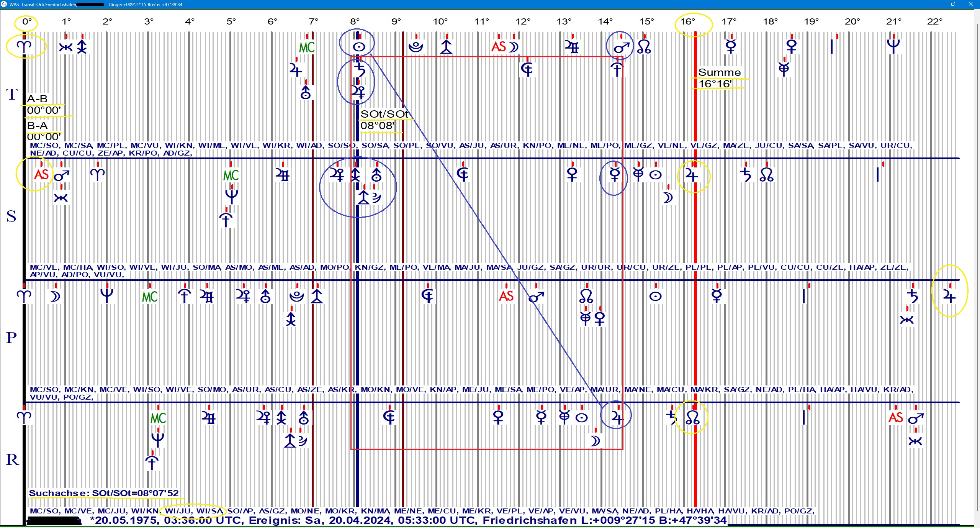Select the Sun glyph in the S row

(x=656, y=175)
